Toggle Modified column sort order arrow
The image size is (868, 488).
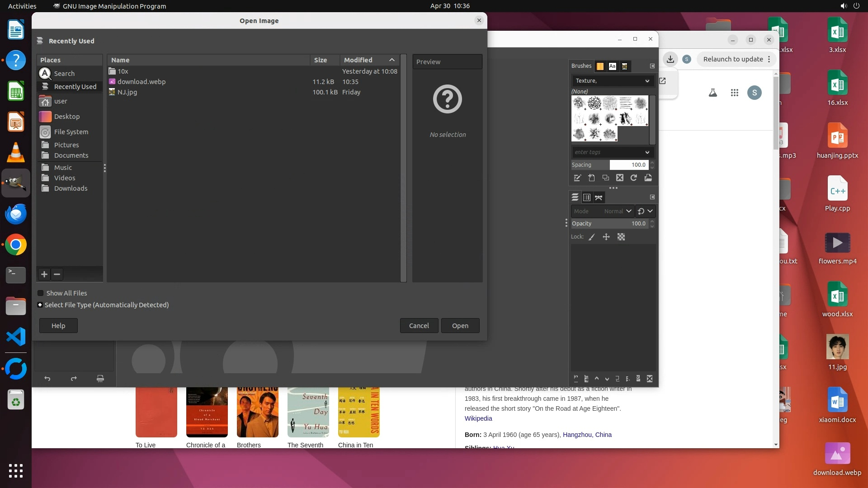[x=392, y=60]
